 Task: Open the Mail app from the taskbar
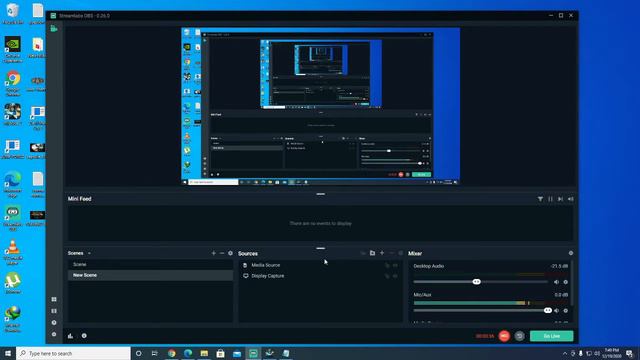tap(237, 353)
